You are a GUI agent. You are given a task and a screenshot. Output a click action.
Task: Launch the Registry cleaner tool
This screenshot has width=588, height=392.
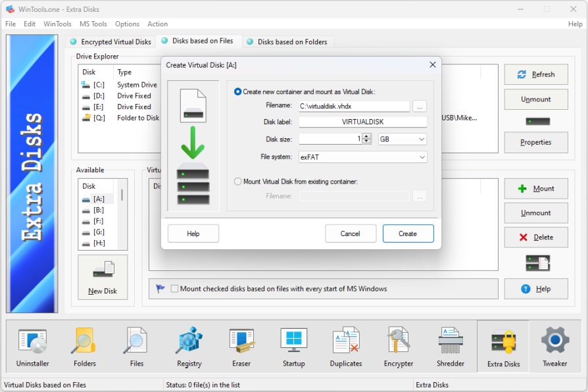point(189,347)
